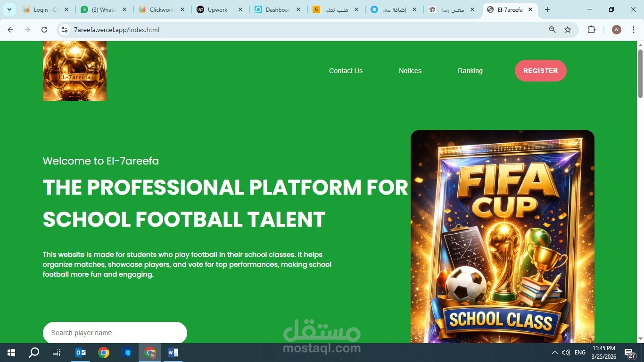
Task: Click the FIFA Cup School Class poster
Action: click(503, 237)
